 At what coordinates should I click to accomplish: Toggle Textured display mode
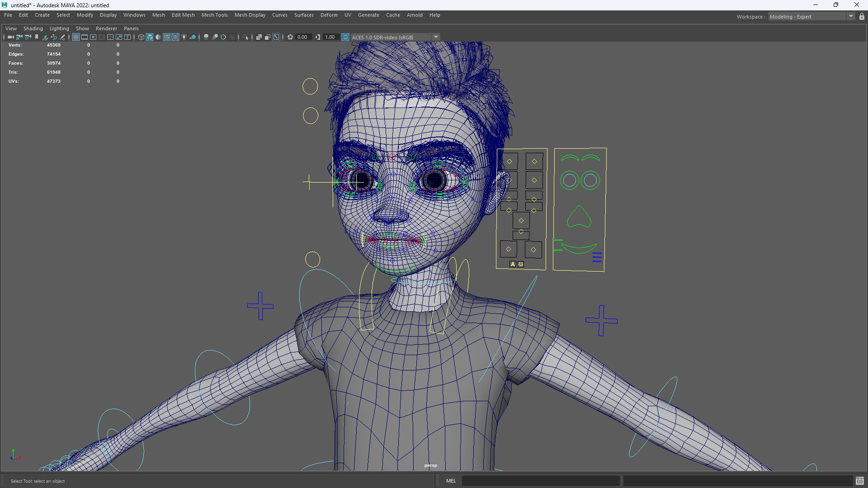(x=175, y=37)
